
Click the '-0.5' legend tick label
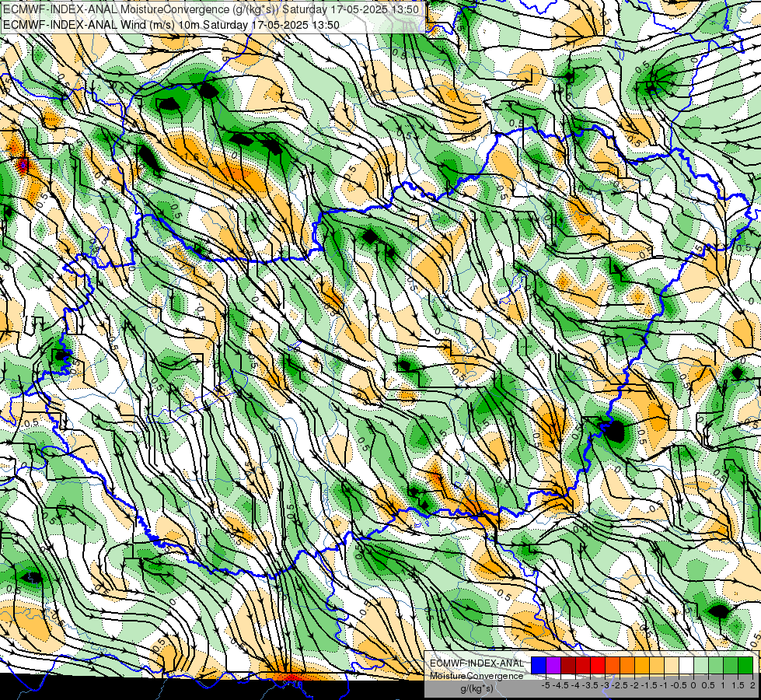[679, 685]
